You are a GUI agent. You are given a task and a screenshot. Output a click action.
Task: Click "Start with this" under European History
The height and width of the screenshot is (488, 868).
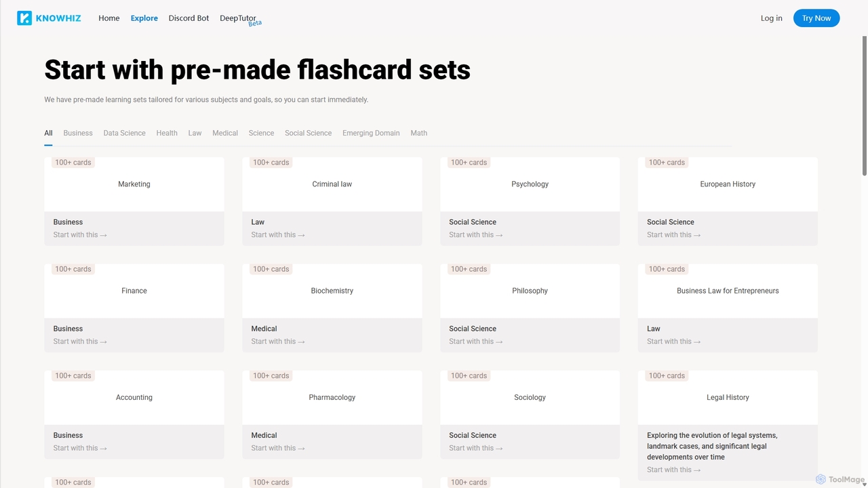point(674,235)
